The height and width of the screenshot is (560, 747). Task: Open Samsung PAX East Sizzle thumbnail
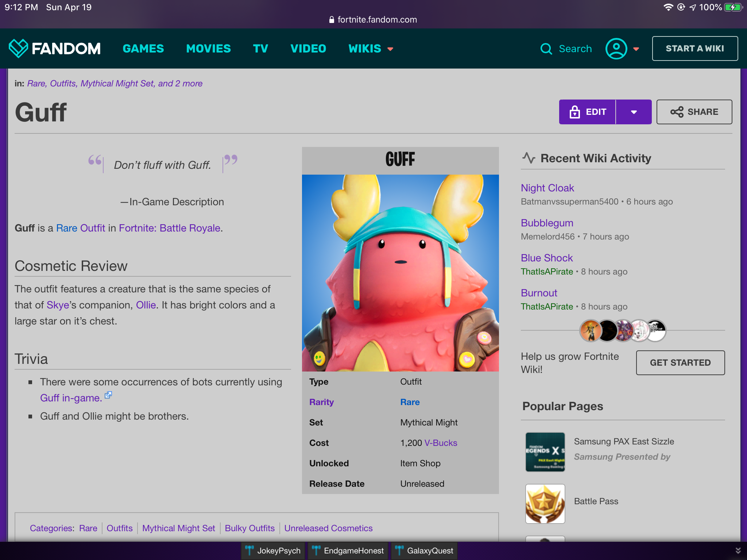coord(545,452)
